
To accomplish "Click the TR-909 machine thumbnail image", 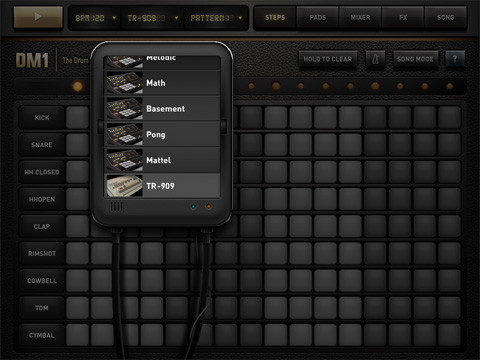I will coord(124,186).
